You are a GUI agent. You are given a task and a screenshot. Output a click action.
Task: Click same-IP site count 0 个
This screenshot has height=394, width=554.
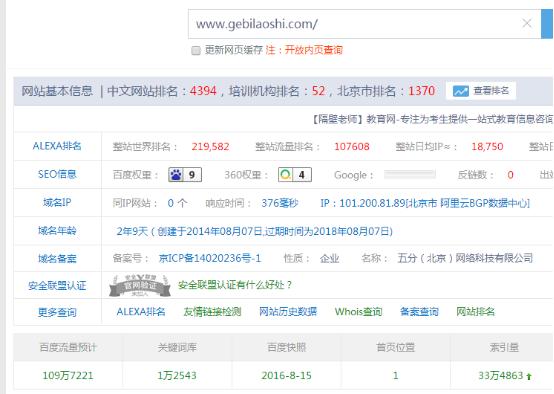(177, 203)
